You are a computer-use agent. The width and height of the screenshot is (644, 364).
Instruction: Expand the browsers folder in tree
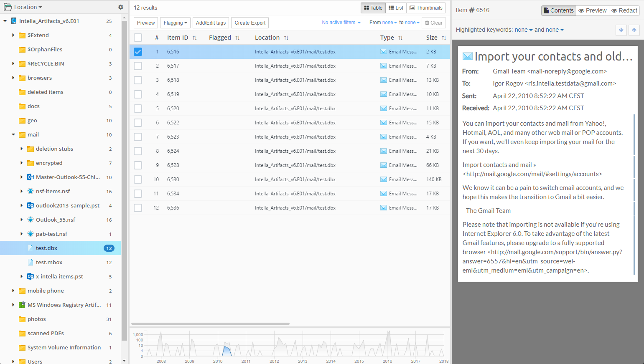(x=13, y=78)
